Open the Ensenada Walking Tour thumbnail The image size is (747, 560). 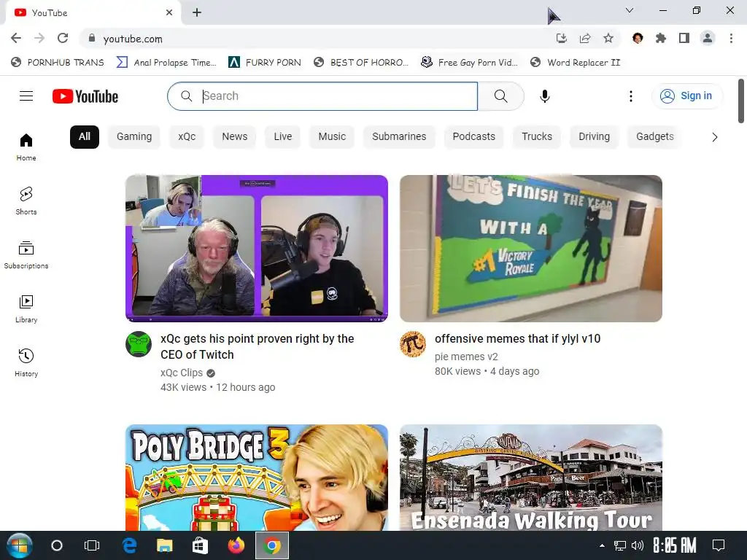pyautogui.click(x=531, y=478)
